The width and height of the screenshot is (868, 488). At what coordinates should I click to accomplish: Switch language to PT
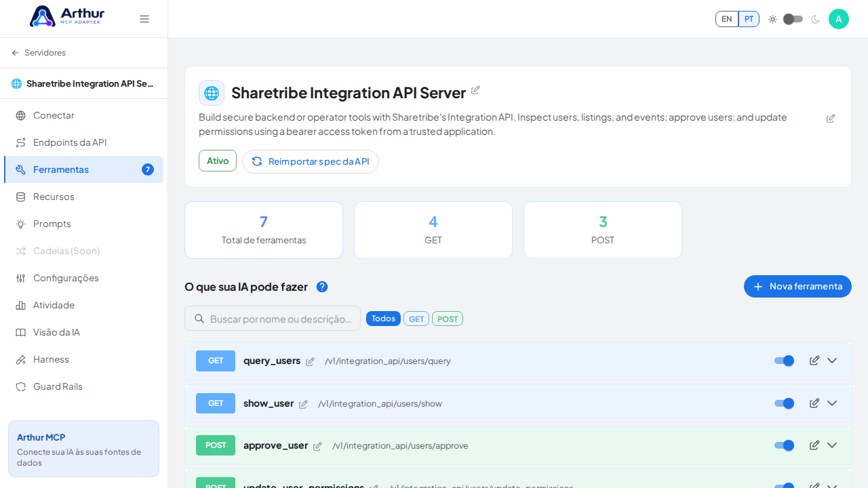pos(749,19)
